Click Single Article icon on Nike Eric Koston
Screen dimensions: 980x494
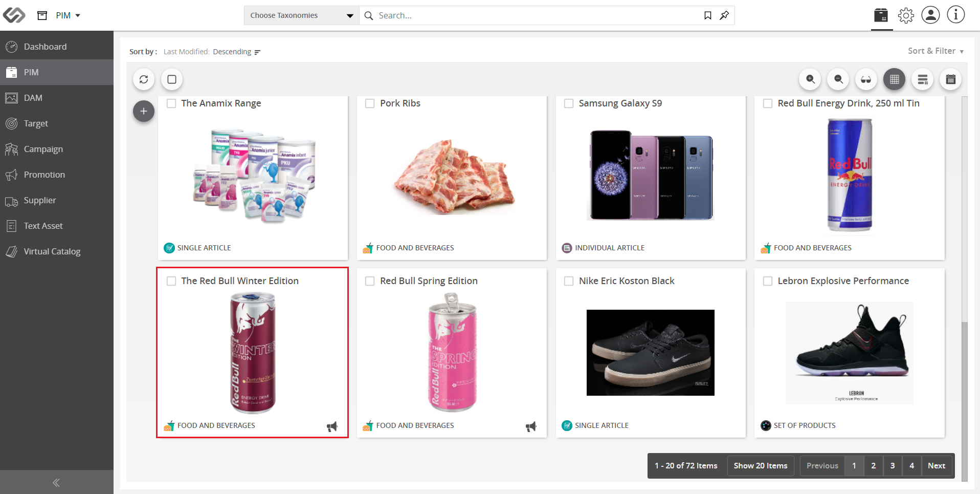tap(567, 425)
